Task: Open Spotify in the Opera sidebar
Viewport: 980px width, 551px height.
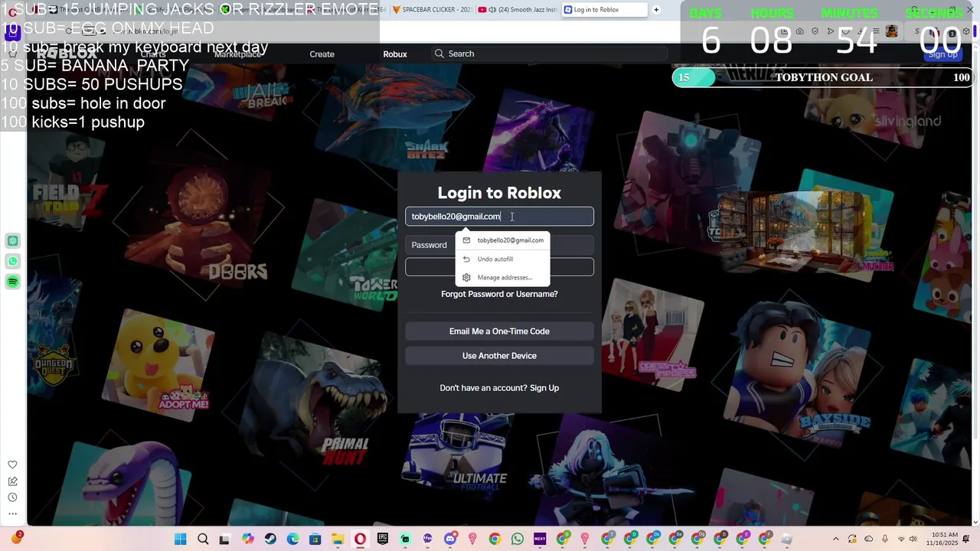Action: 13,282
